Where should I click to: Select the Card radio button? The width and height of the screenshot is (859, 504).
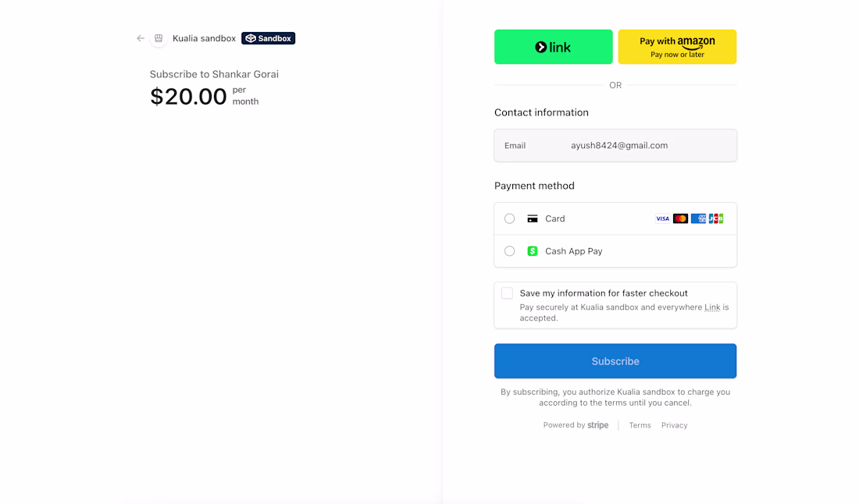pos(510,219)
